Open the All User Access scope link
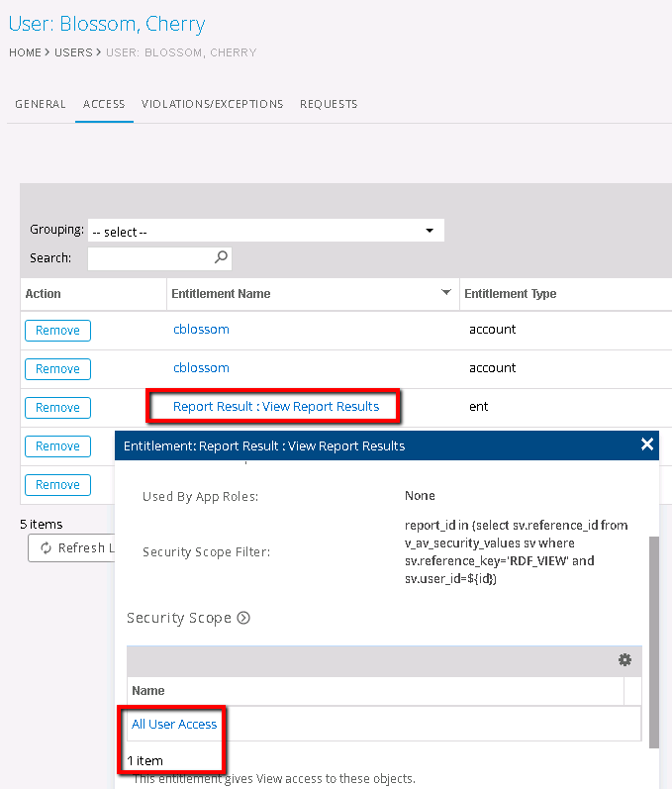 (174, 725)
